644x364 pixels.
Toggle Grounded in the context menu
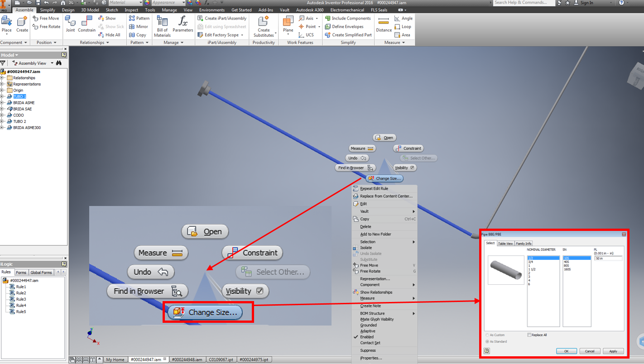point(384,325)
